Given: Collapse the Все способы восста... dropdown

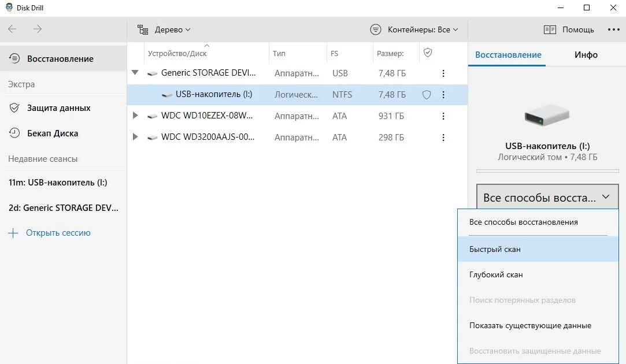Looking at the screenshot, I should [x=547, y=197].
